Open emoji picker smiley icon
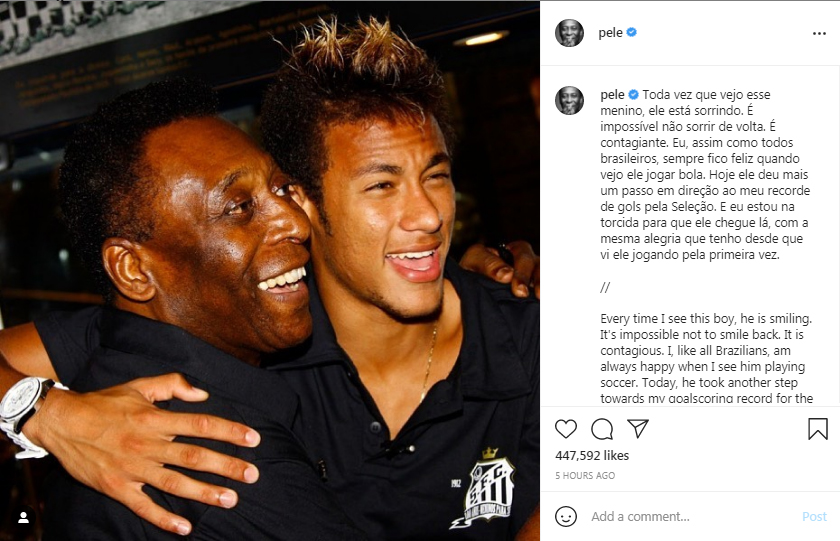The height and width of the screenshot is (541, 840). point(566,516)
